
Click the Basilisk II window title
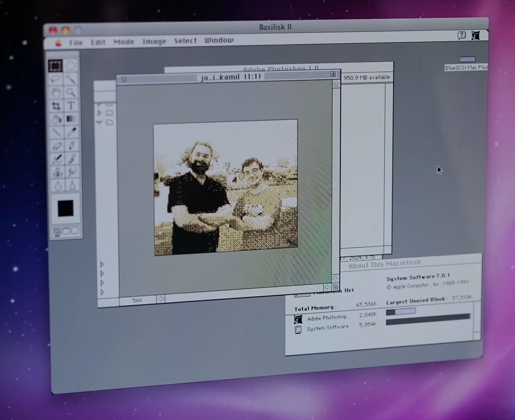[x=275, y=27]
